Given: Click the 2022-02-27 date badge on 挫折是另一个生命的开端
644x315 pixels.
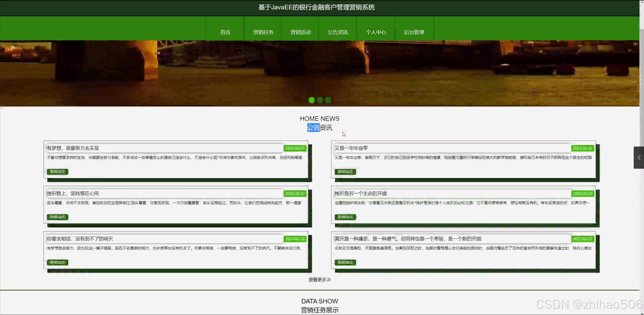Looking at the screenshot, I should pyautogui.click(x=583, y=193).
